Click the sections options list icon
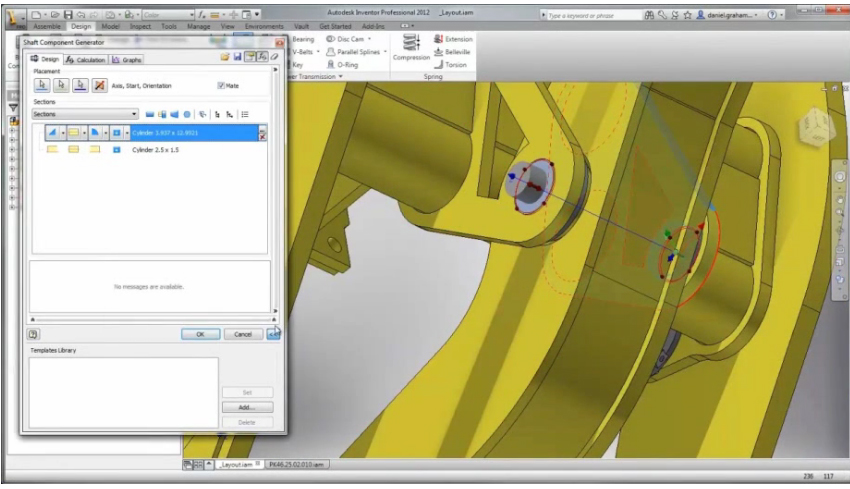The width and height of the screenshot is (850, 489). click(243, 115)
